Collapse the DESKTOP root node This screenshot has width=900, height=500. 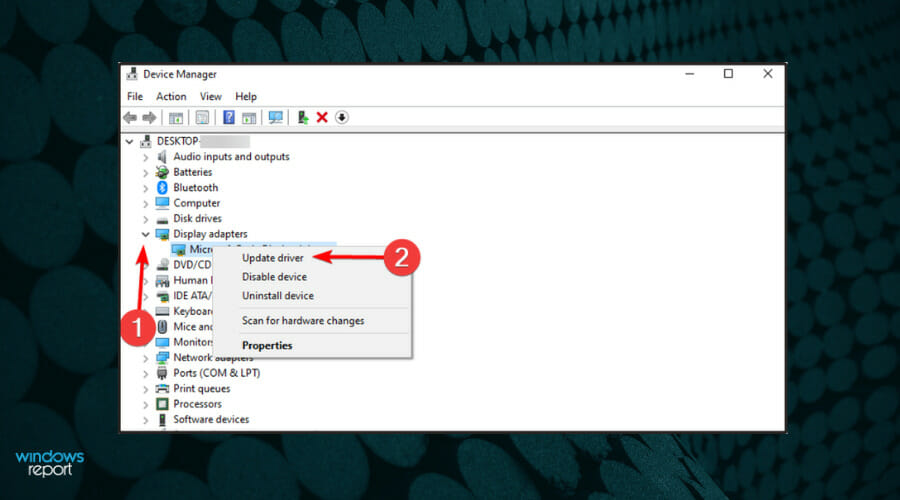point(130,141)
